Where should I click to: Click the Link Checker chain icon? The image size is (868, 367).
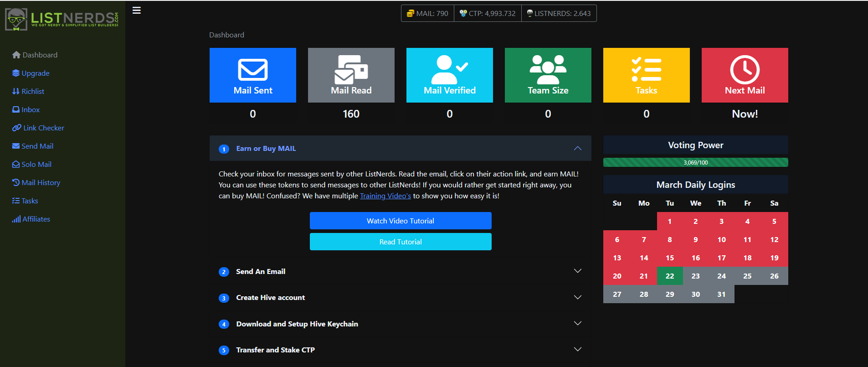pyautogui.click(x=17, y=128)
